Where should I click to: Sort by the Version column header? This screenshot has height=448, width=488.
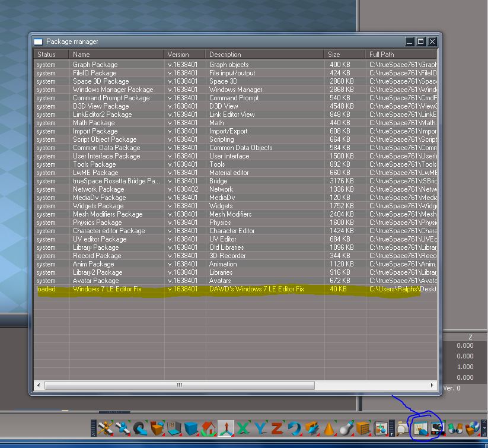click(184, 54)
